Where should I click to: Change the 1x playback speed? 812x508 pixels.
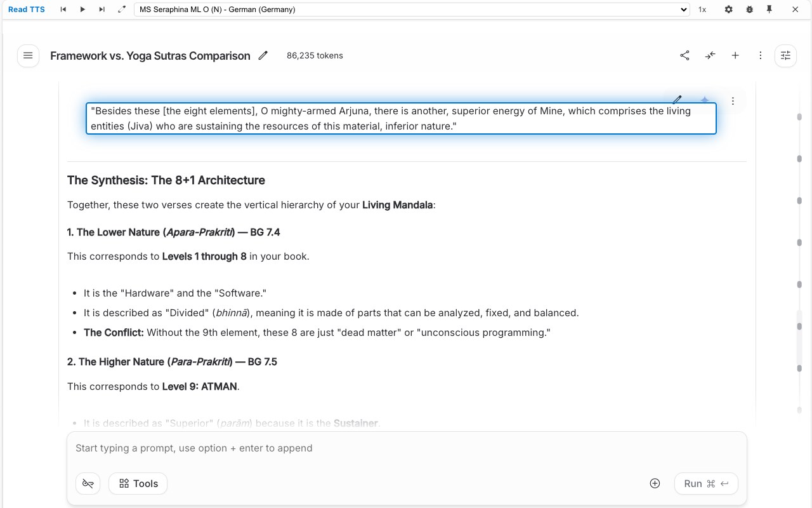click(702, 10)
